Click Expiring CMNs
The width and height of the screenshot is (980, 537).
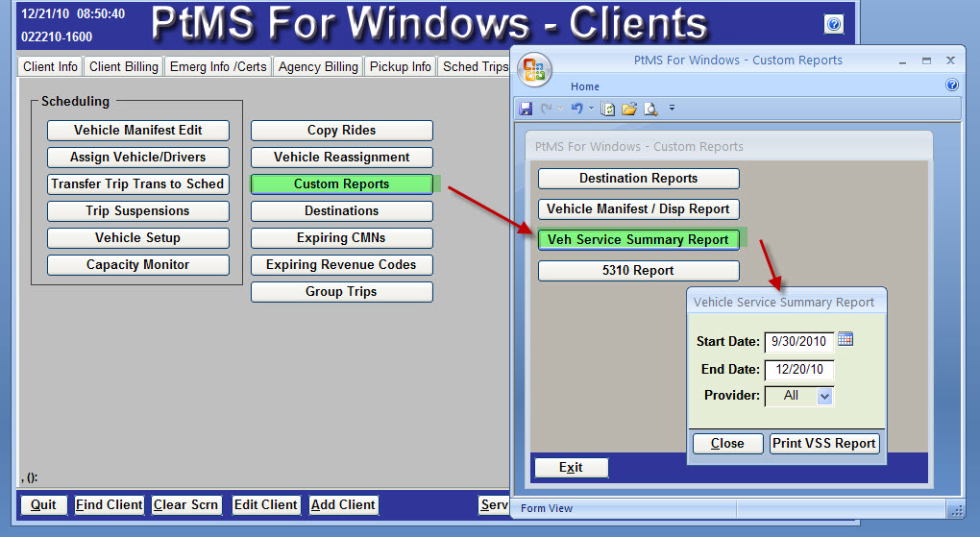click(x=342, y=237)
